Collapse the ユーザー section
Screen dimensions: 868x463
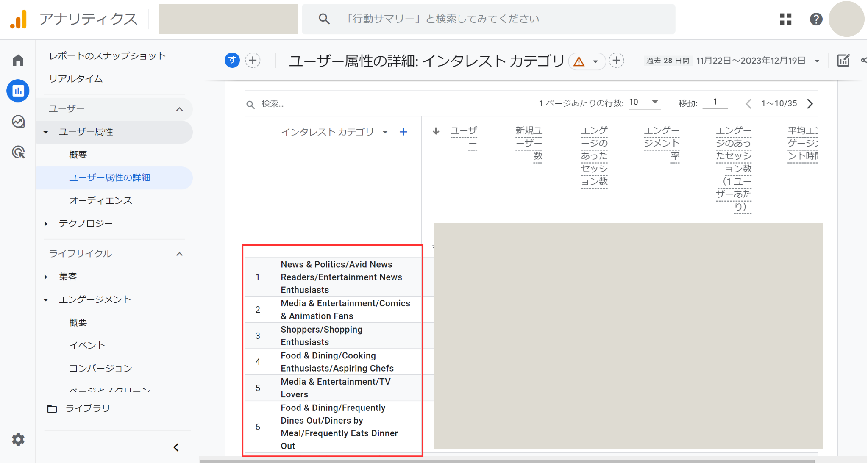(x=179, y=109)
